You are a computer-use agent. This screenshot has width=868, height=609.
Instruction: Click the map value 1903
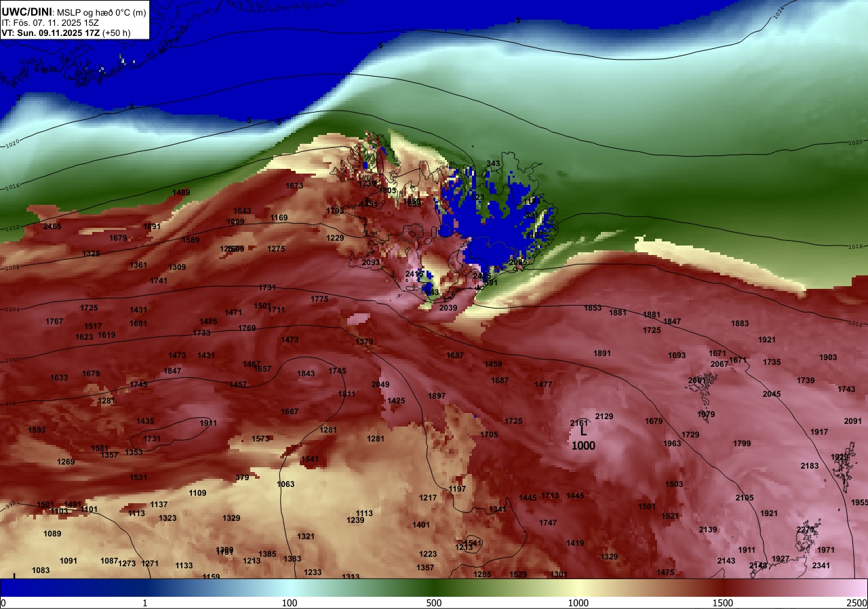pos(828,357)
